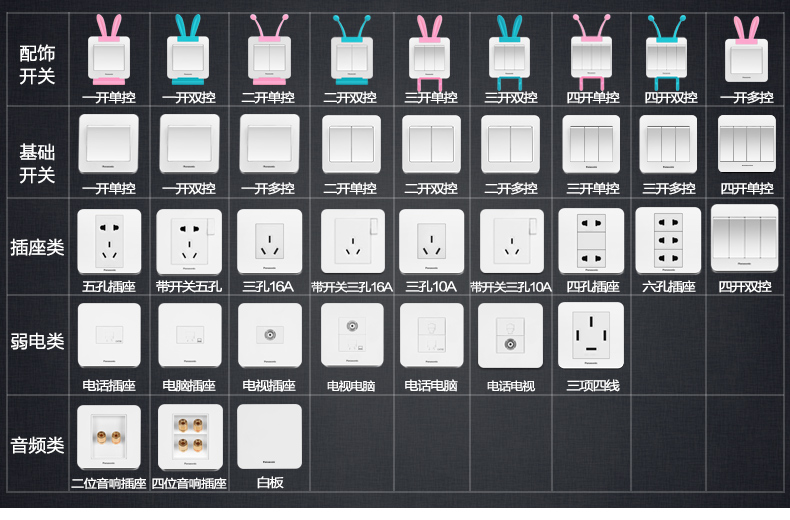Click the 弱电类 row heading

[37, 342]
